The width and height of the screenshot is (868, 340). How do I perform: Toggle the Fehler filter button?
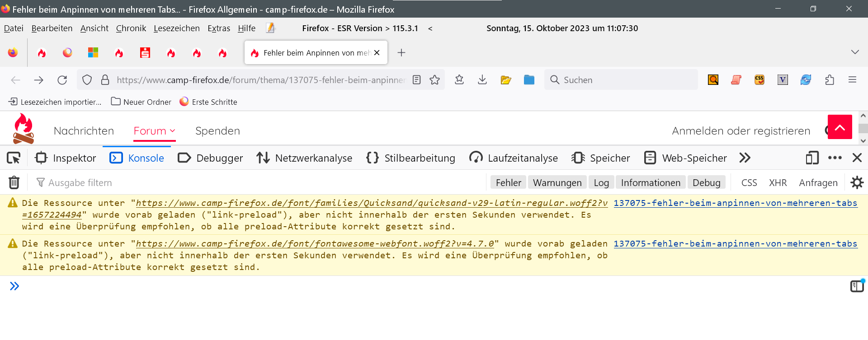tap(508, 182)
